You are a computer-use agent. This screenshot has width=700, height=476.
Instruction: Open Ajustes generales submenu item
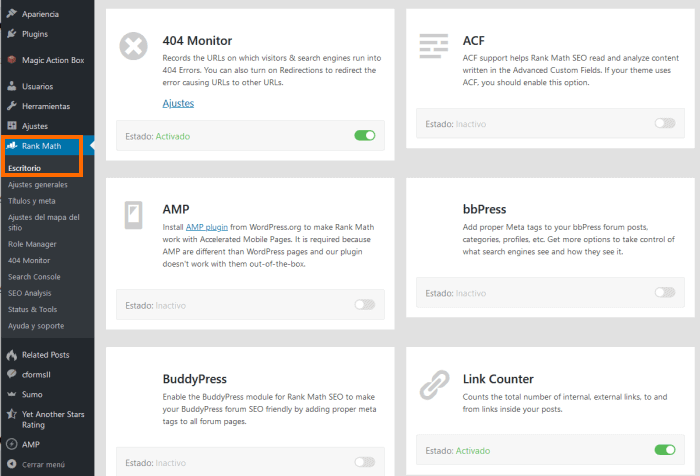click(38, 184)
